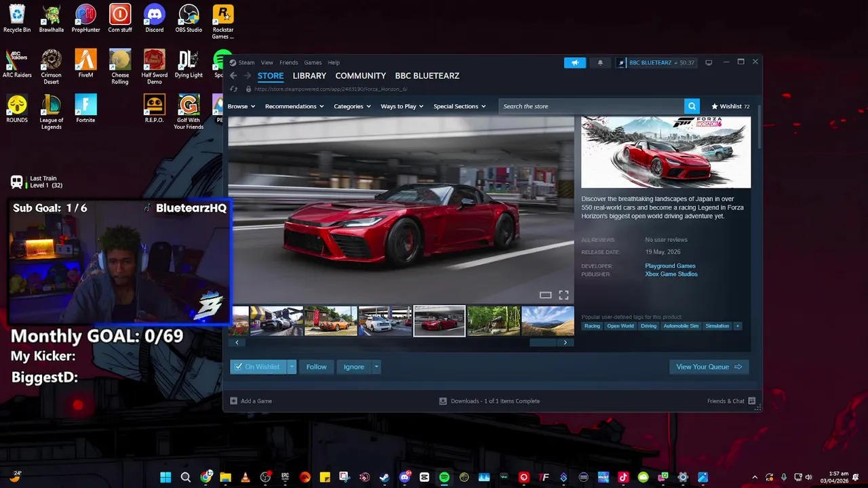The height and width of the screenshot is (488, 868).
Task: Open Xbox Game Studios publisher link
Action: click(x=671, y=274)
